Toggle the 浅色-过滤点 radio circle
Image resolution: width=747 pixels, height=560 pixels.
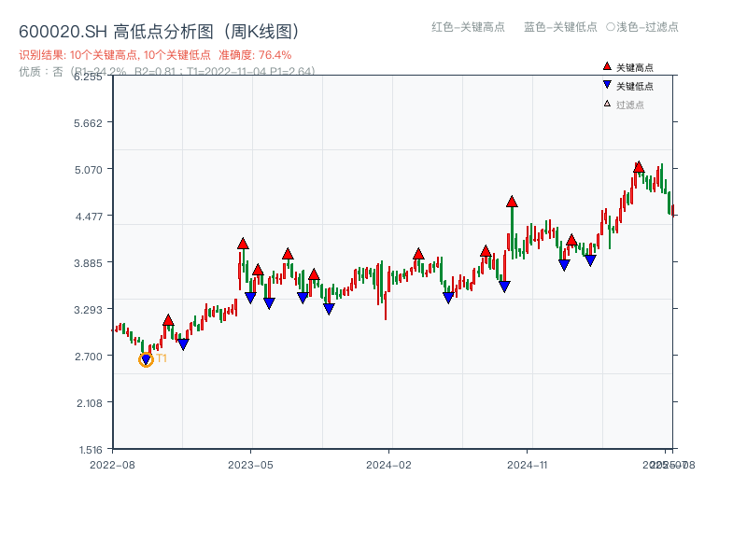611,27
